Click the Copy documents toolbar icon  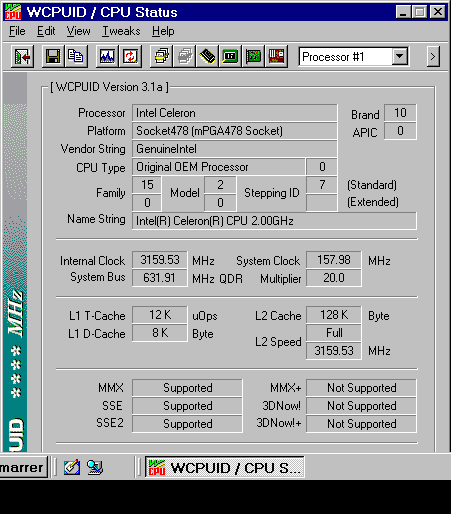coord(76,57)
